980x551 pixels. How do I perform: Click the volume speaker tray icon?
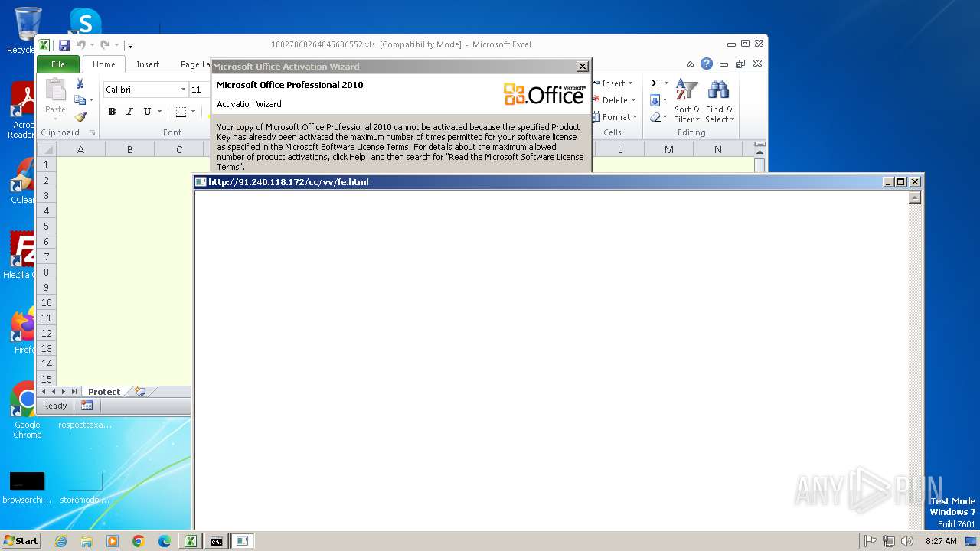point(906,541)
